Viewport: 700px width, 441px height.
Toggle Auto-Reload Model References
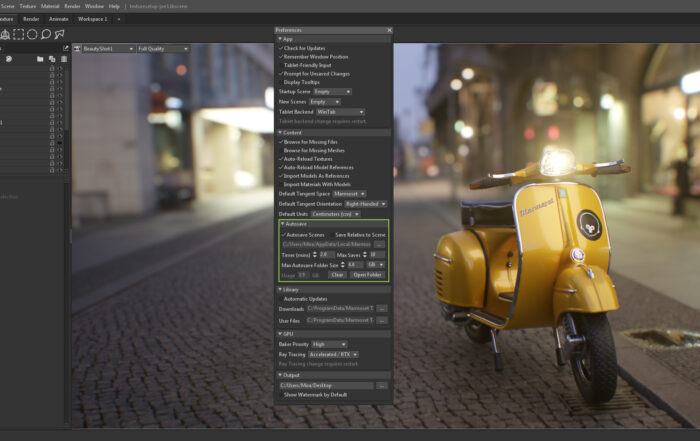281,167
